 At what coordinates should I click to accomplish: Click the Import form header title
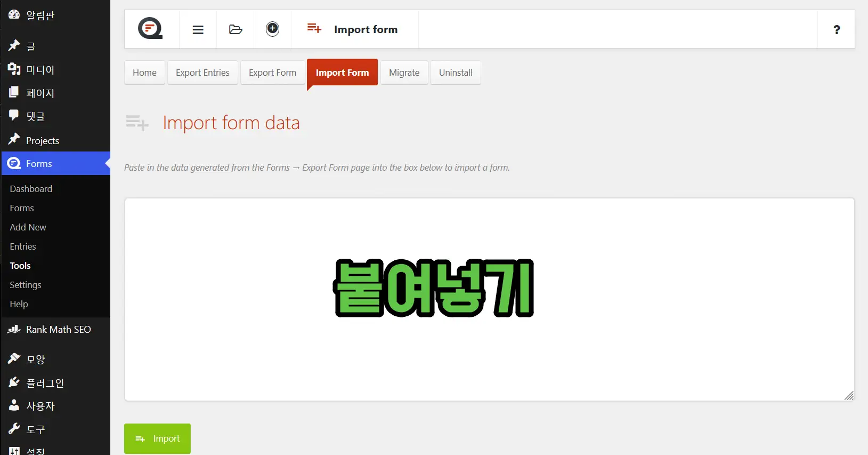pyautogui.click(x=366, y=29)
